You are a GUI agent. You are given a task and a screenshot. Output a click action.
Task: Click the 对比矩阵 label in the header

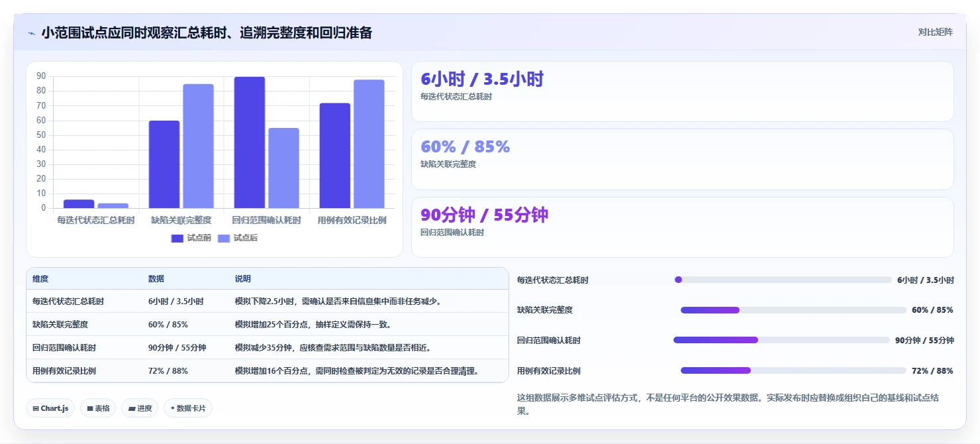coord(936,32)
